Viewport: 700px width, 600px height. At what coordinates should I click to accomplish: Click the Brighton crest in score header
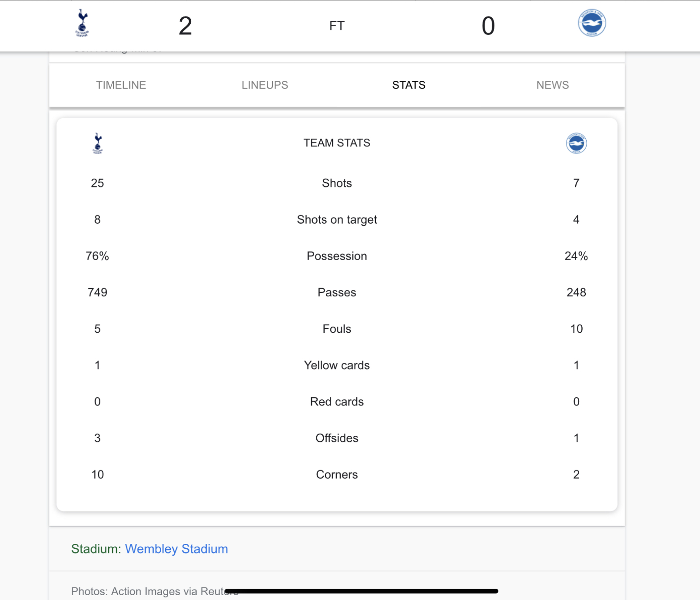[592, 23]
